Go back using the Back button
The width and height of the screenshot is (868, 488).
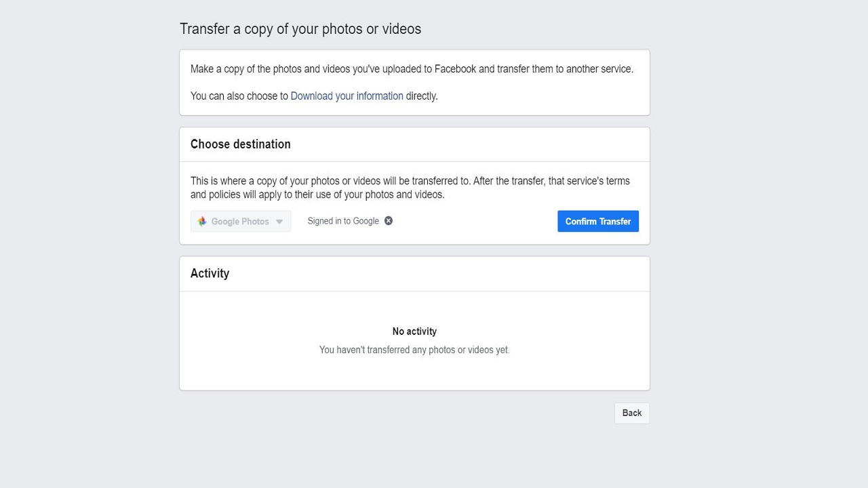[x=631, y=413]
